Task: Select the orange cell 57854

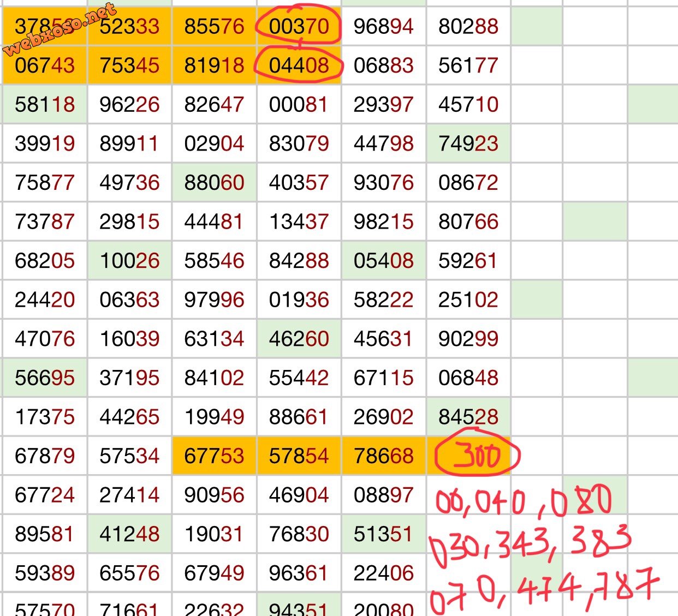Action: (299, 456)
